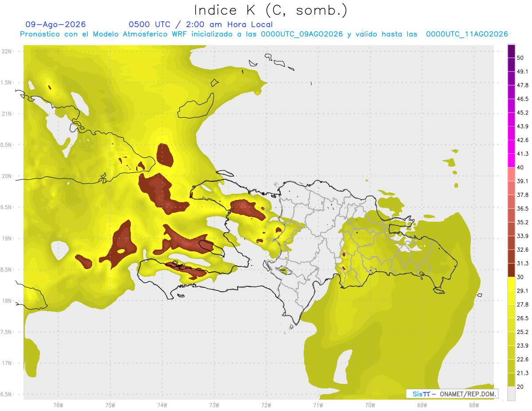Click the "18N" latitude axis label
This screenshot has height=411, width=532.
click(x=7, y=301)
